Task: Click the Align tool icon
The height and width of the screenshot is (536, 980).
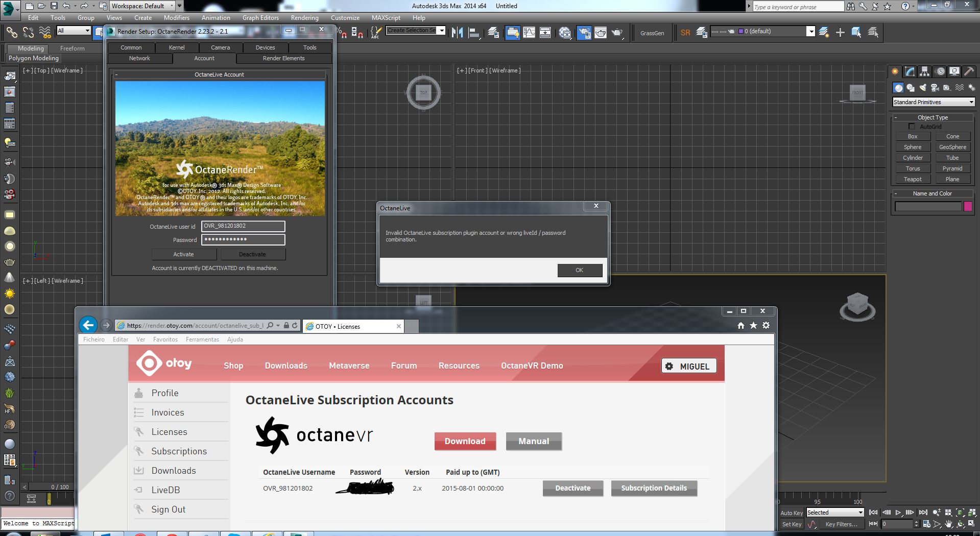Action: click(474, 33)
